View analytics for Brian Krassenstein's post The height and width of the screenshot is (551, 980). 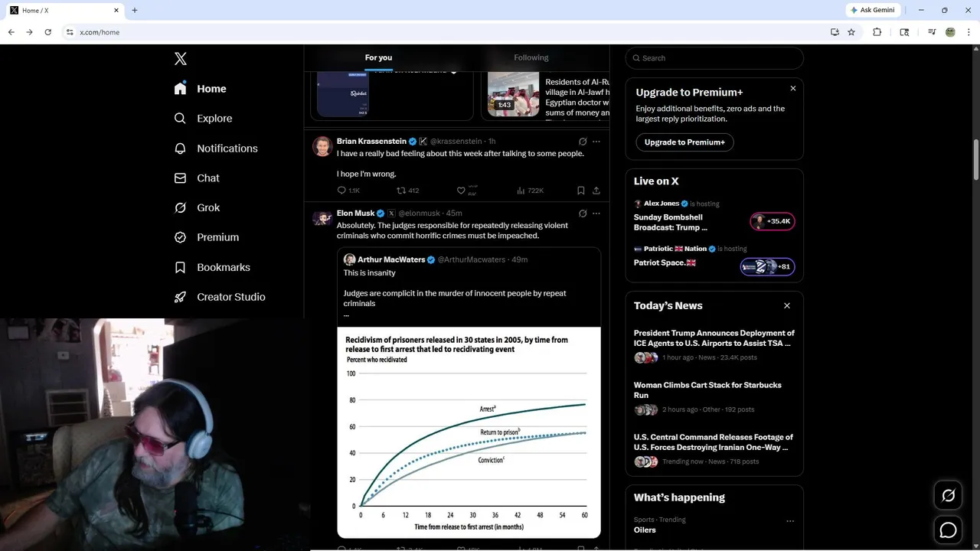(x=530, y=191)
